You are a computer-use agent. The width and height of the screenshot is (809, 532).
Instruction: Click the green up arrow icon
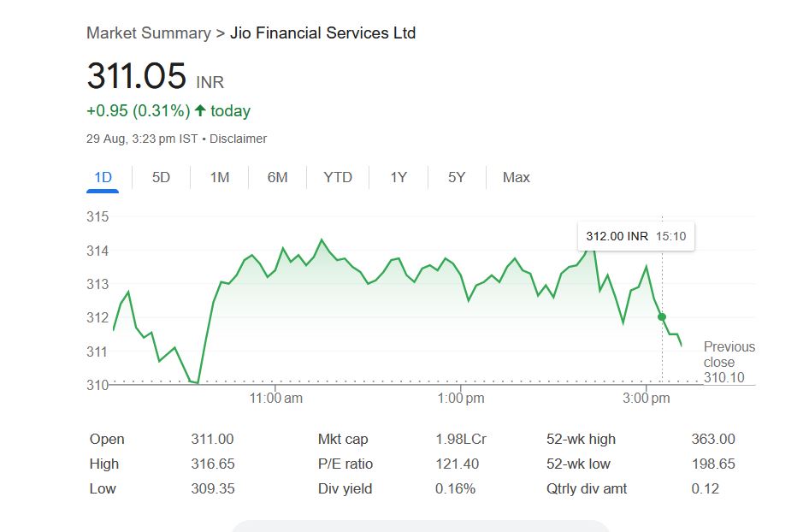click(200, 111)
